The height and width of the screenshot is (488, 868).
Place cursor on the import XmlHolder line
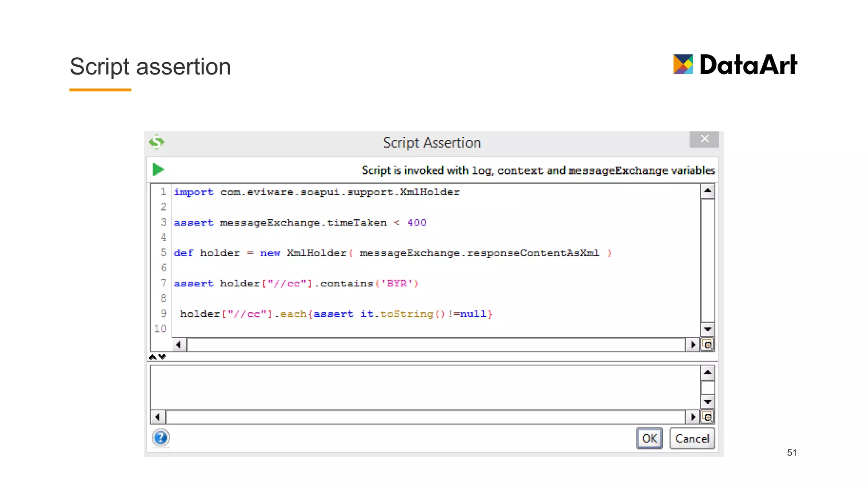(x=317, y=192)
